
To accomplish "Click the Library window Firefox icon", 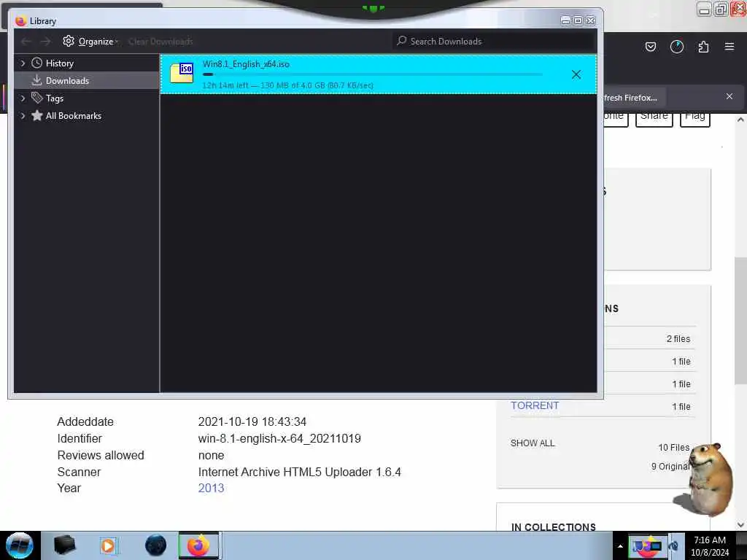I will pos(20,21).
